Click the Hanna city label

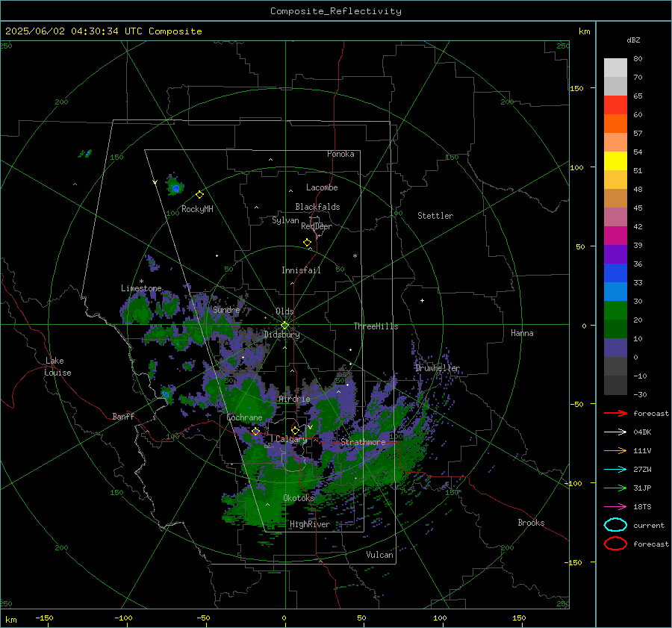coord(522,333)
